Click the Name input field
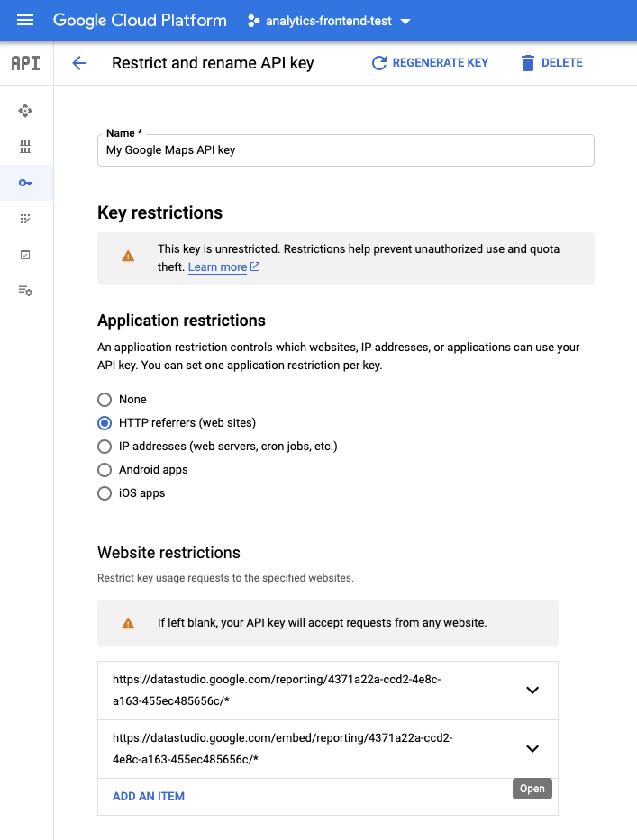637x840 pixels. (346, 150)
